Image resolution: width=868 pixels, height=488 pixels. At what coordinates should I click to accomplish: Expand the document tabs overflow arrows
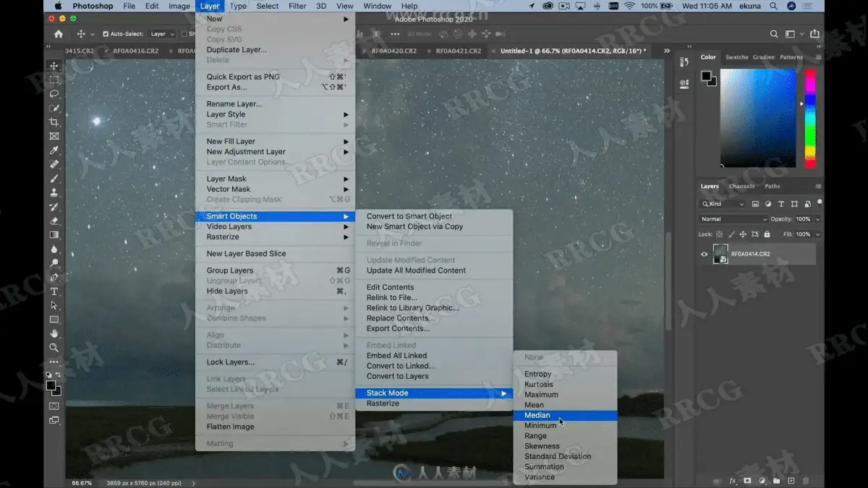pos(666,51)
